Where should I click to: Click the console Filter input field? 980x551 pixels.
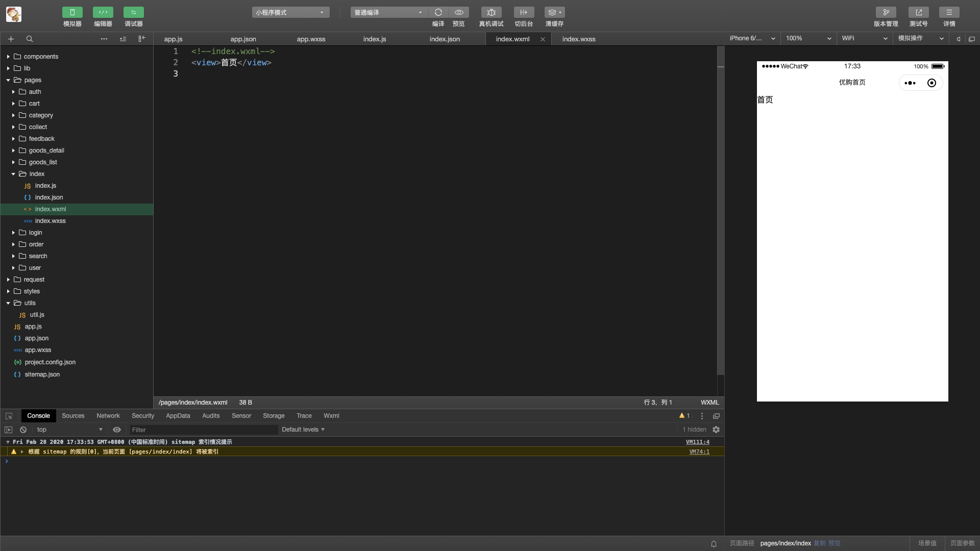[x=203, y=430]
